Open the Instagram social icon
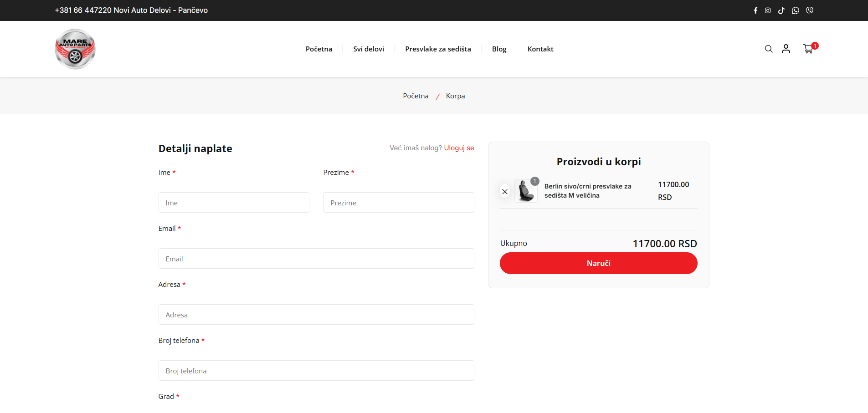 tap(768, 10)
